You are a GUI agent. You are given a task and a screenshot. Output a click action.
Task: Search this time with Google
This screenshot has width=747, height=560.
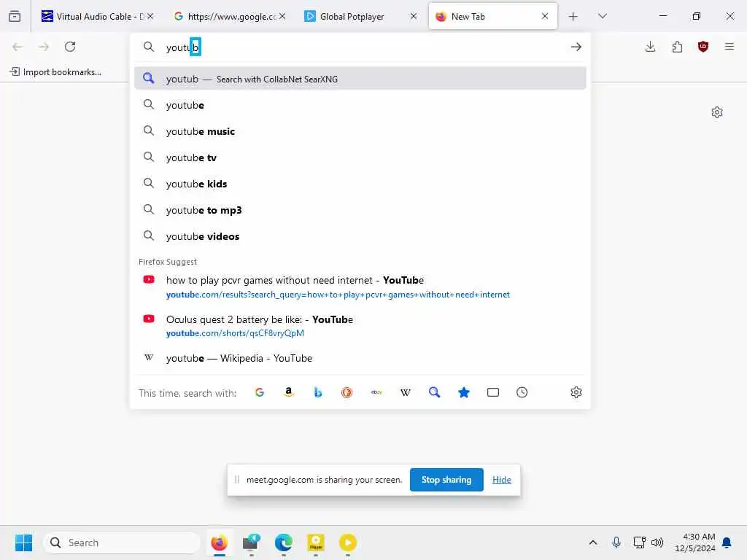click(x=260, y=392)
